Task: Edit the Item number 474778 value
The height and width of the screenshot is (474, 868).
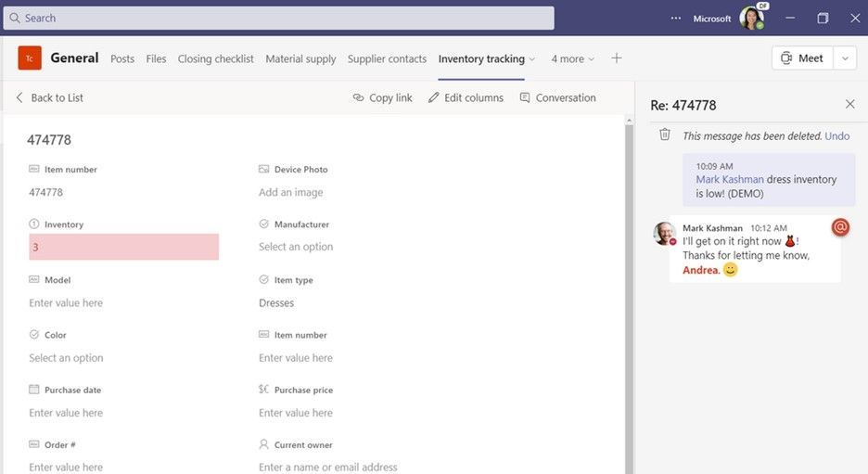Action: 46,193
